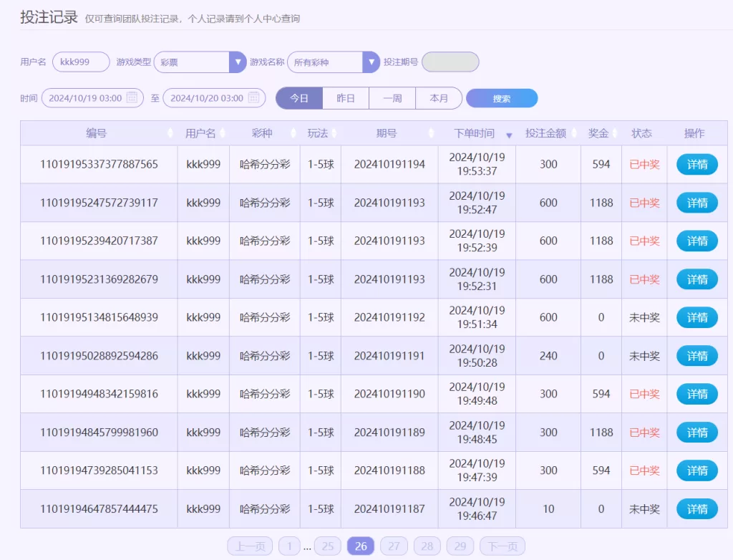Open 详情 for order 11019195134815648939
733x560 pixels.
[697, 318]
